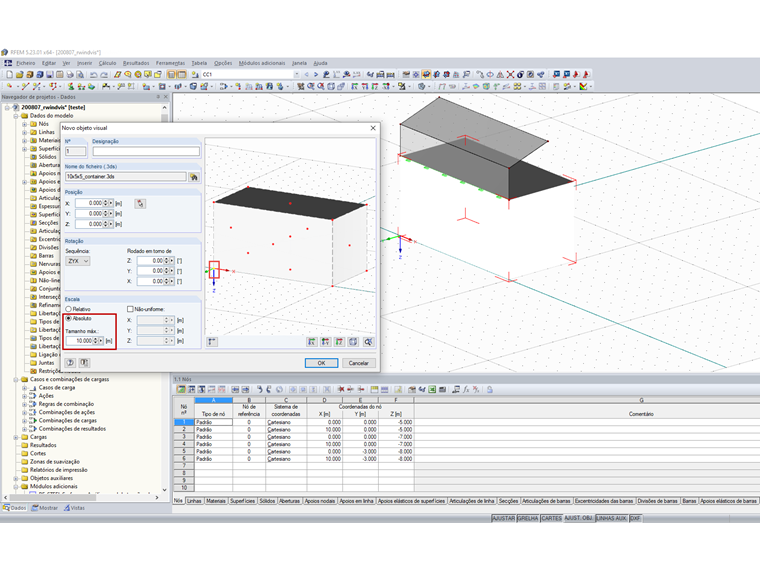760x570 pixels.
Task: Expand the Casos e combinações de cargas node
Action: [x=16, y=380]
